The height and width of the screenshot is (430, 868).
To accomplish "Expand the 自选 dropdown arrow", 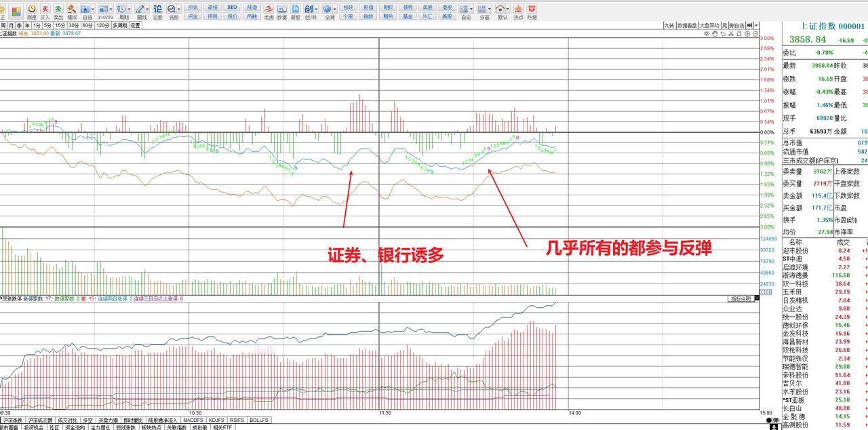I will coord(94,9).
